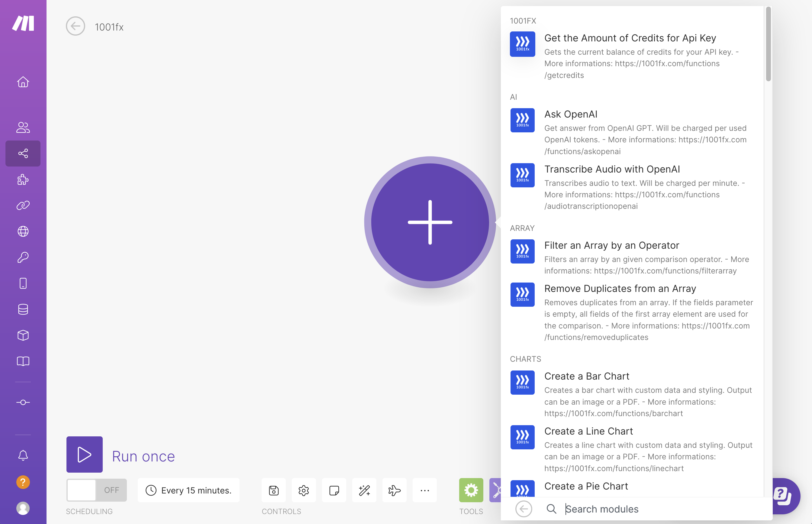The width and height of the screenshot is (812, 524).
Task: Open Connections link icon in sidebar
Action: [x=23, y=205]
